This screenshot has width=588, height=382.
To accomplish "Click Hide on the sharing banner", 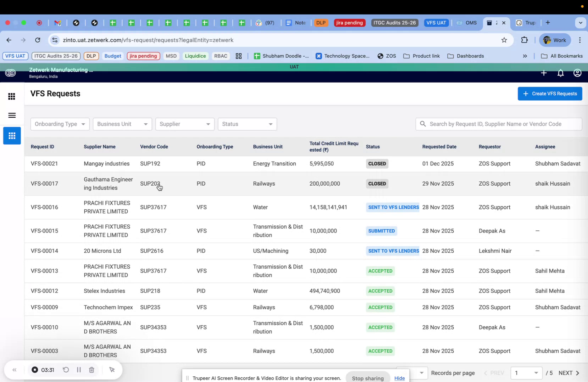I will click(x=399, y=378).
